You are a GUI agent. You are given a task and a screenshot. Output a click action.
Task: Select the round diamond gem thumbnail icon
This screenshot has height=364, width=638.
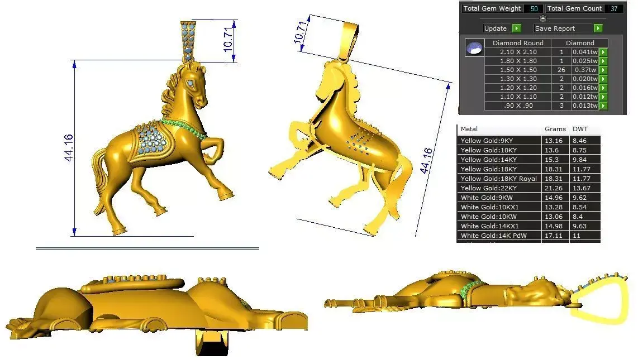pos(474,48)
